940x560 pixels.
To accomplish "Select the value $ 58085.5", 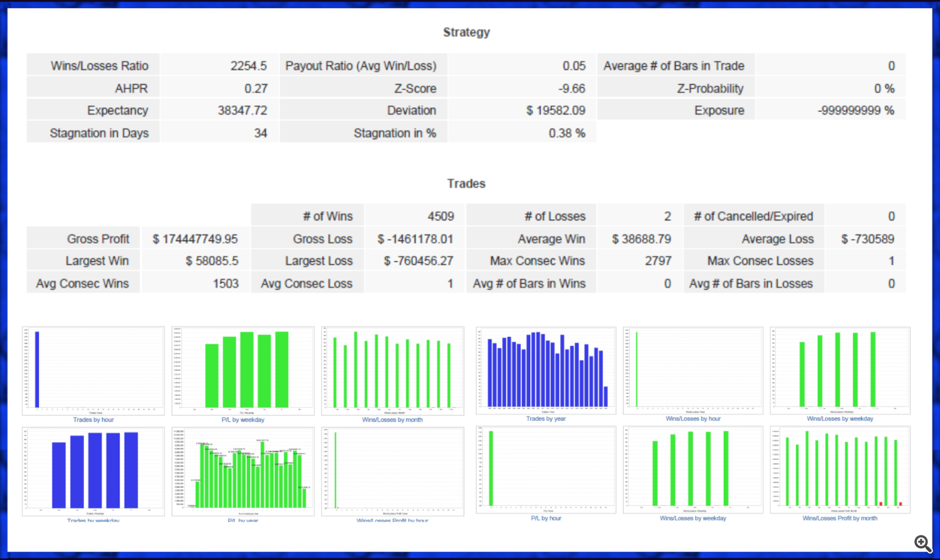I will [x=212, y=261].
